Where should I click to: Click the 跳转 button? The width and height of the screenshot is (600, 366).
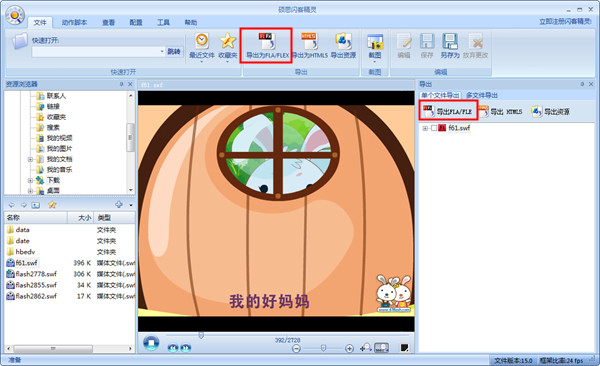tap(174, 51)
